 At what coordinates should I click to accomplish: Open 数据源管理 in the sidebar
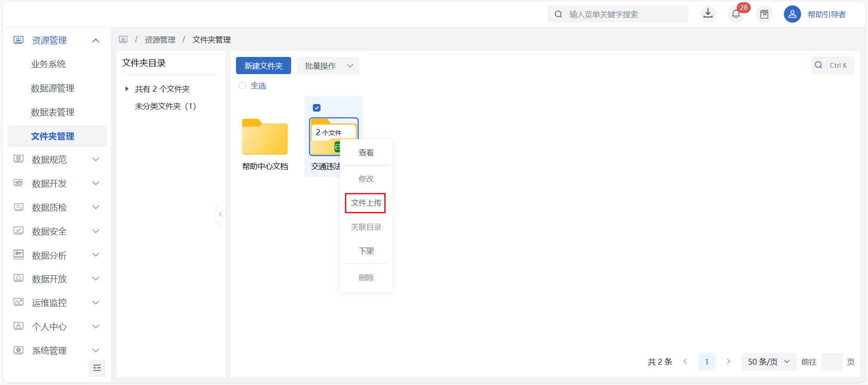click(x=52, y=88)
